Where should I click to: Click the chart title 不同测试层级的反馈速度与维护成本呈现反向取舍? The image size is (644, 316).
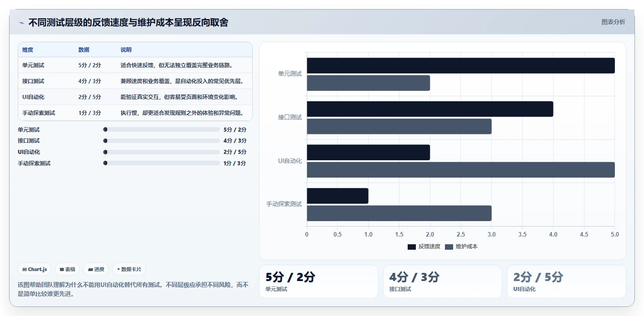pos(129,23)
